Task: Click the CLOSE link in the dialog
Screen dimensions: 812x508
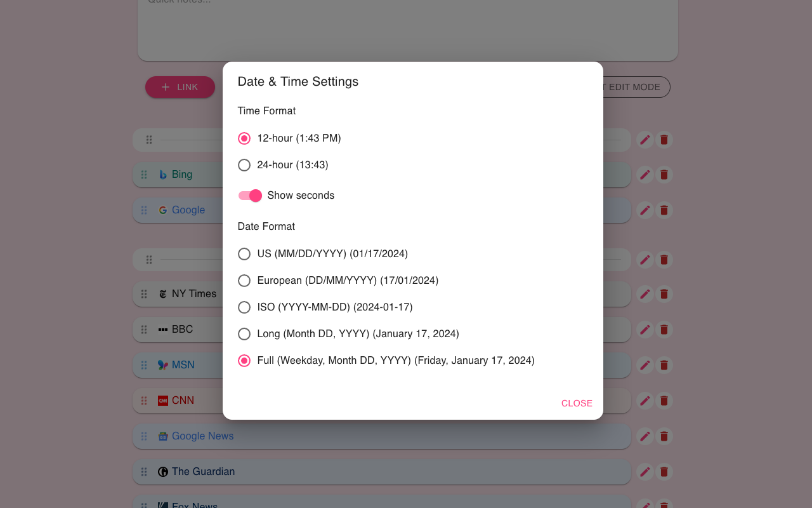Action: [x=577, y=403]
